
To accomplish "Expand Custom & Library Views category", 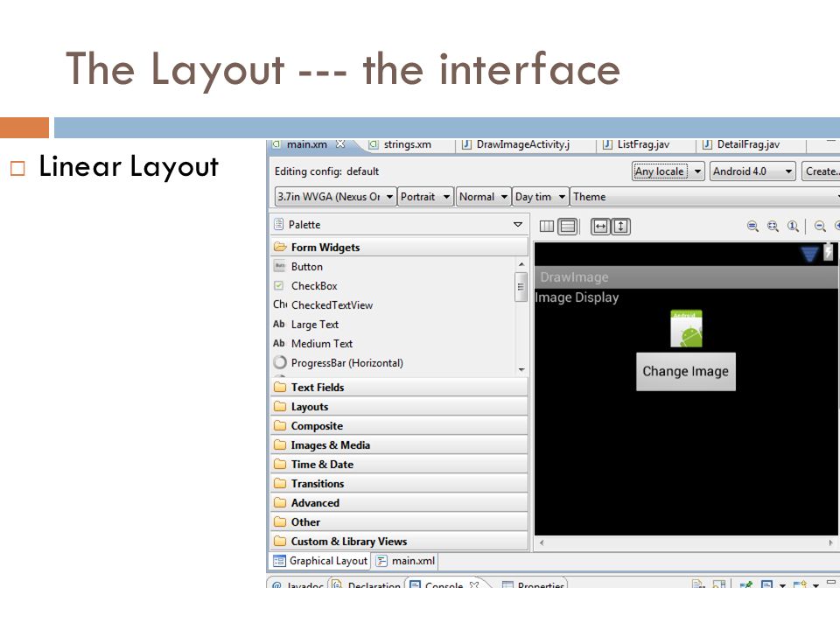I will coord(400,541).
